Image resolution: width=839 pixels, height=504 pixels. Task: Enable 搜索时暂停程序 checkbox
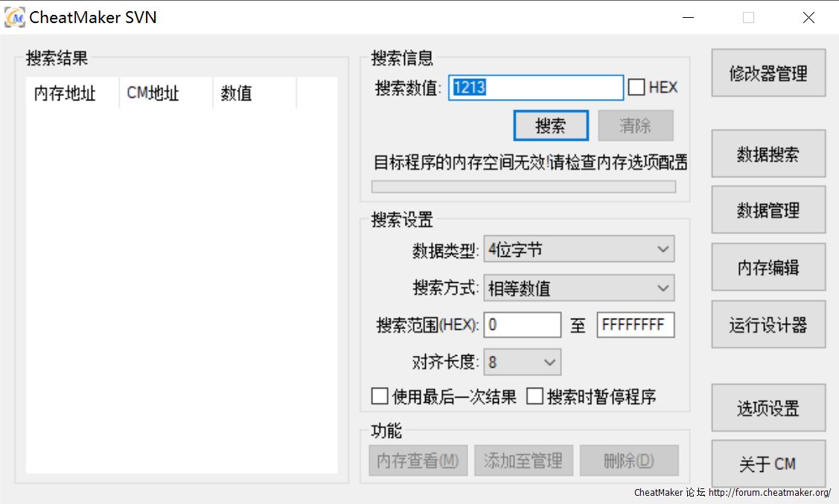click(535, 397)
